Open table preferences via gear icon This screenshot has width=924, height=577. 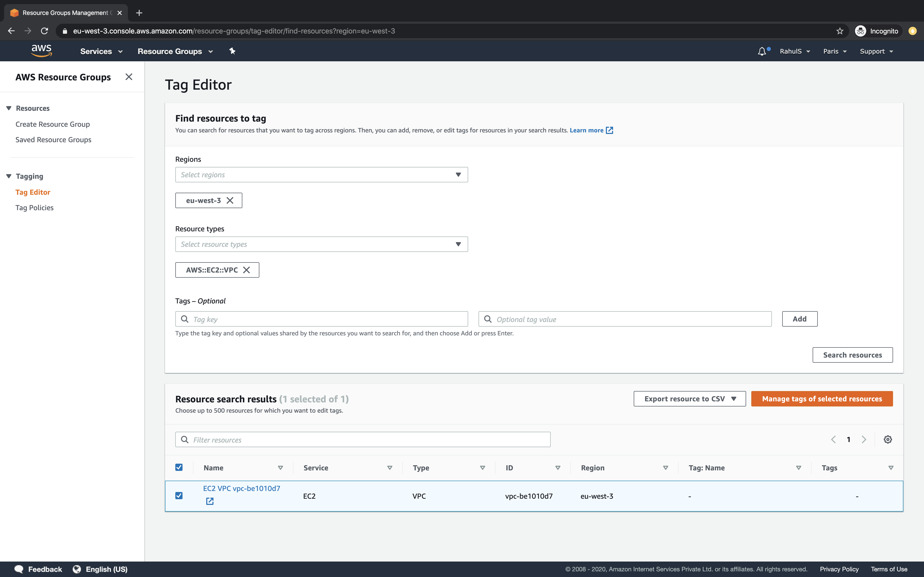coord(888,439)
